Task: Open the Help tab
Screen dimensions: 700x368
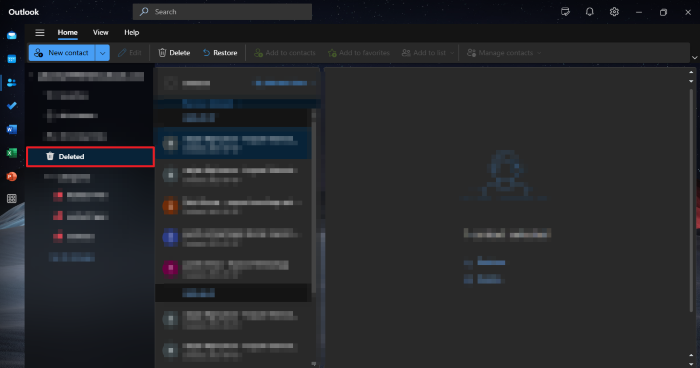Action: [x=131, y=33]
